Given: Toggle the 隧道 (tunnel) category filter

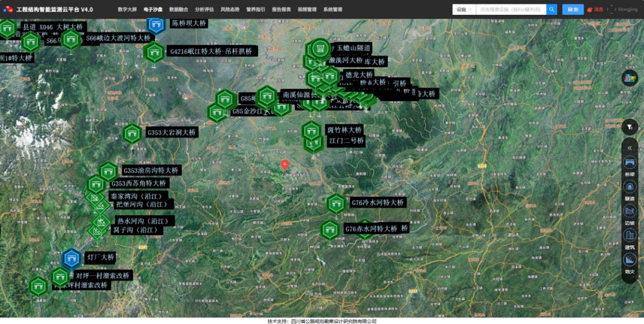Looking at the screenshot, I should (629, 187).
